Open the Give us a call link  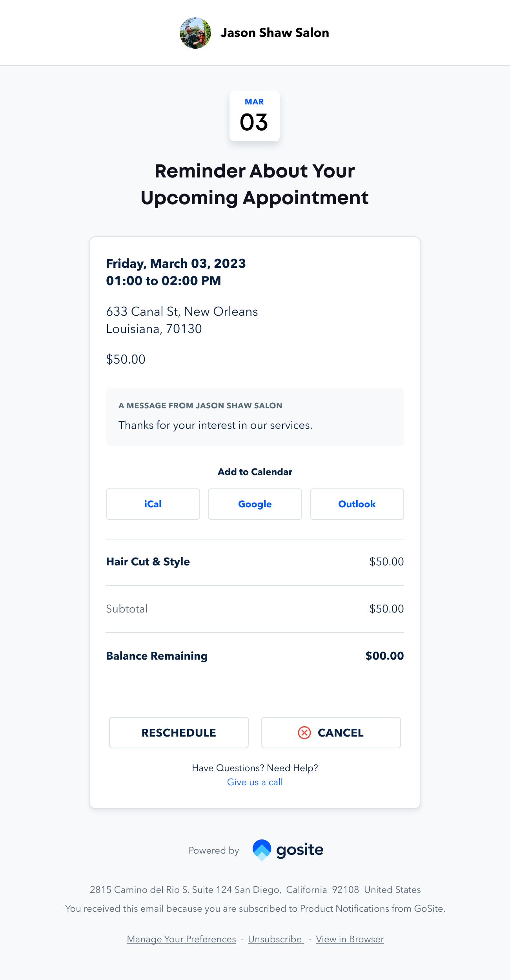point(255,782)
